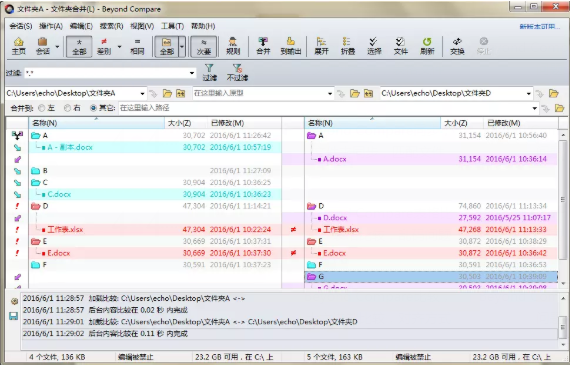
Task: Sort left pane by 大小(Z) header
Action: pyautogui.click(x=186, y=123)
